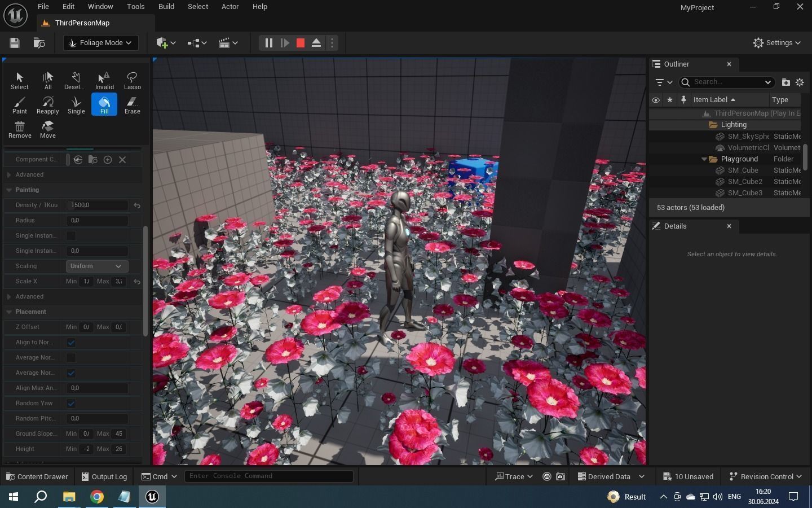Switch to the foliage Paint tool
This screenshot has height=508, width=812.
(19, 105)
